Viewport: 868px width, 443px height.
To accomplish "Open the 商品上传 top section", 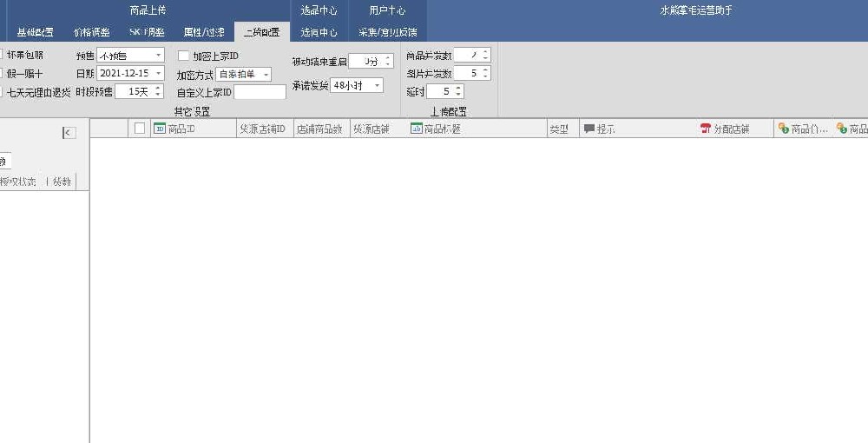I will click(x=148, y=10).
